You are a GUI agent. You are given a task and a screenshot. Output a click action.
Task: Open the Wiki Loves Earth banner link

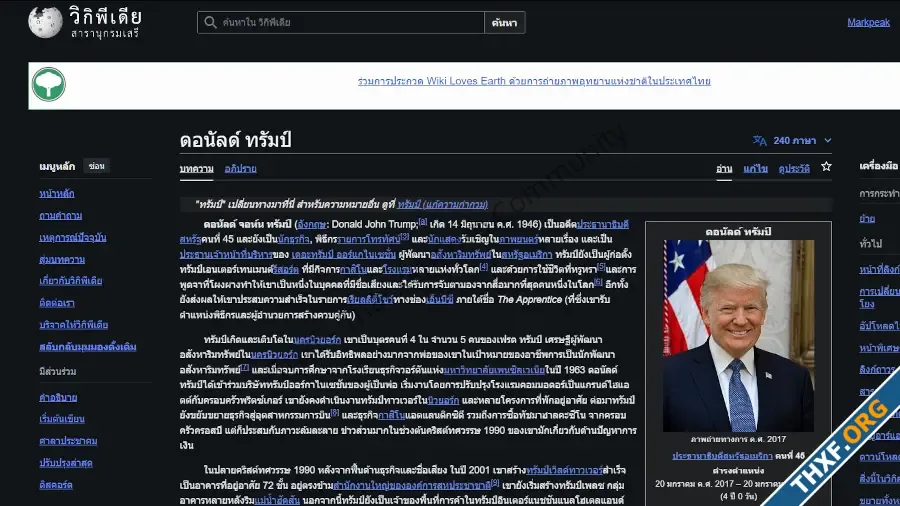click(x=534, y=81)
